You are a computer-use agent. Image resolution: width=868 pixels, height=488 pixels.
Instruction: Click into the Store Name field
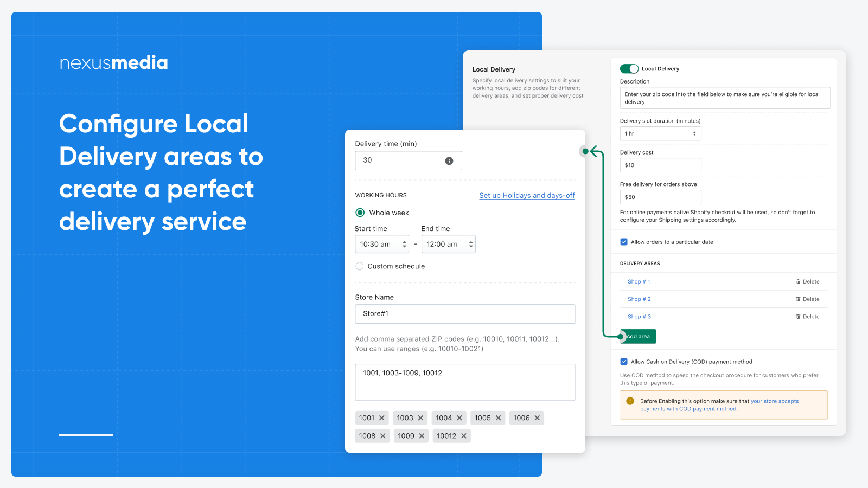pyautogui.click(x=465, y=314)
